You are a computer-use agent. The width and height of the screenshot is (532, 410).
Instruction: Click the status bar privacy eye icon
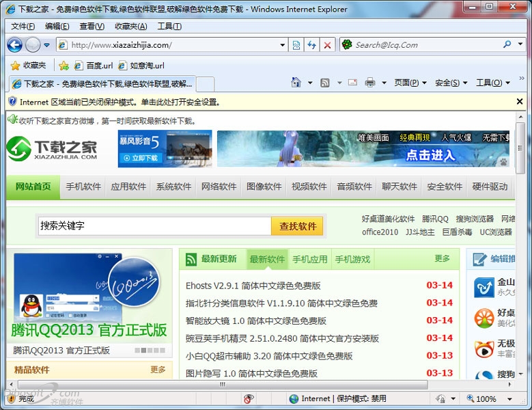tap(249, 398)
